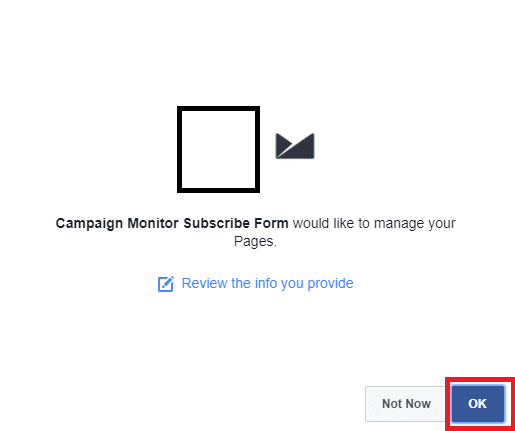Tap the dark envelope app icon
The image size is (515, 431).
coord(295,146)
